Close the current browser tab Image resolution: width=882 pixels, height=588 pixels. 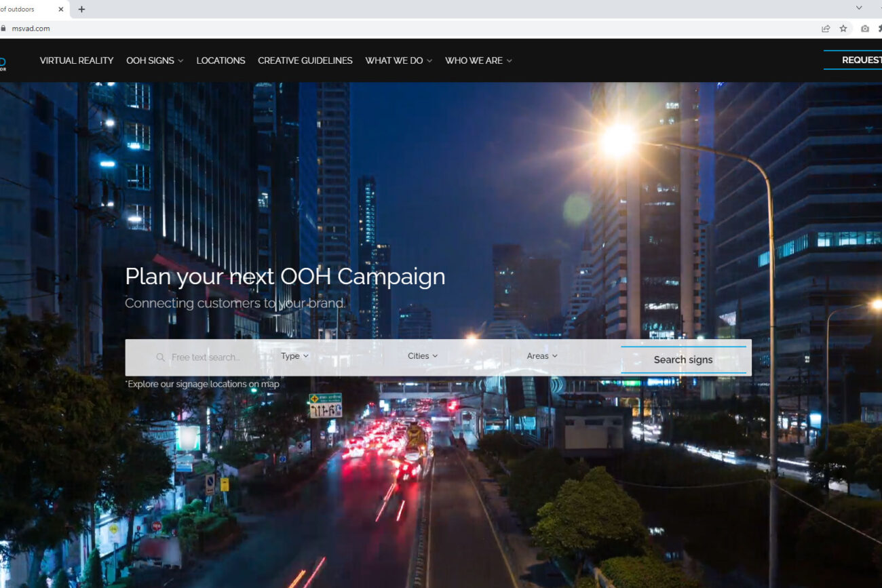coord(61,9)
